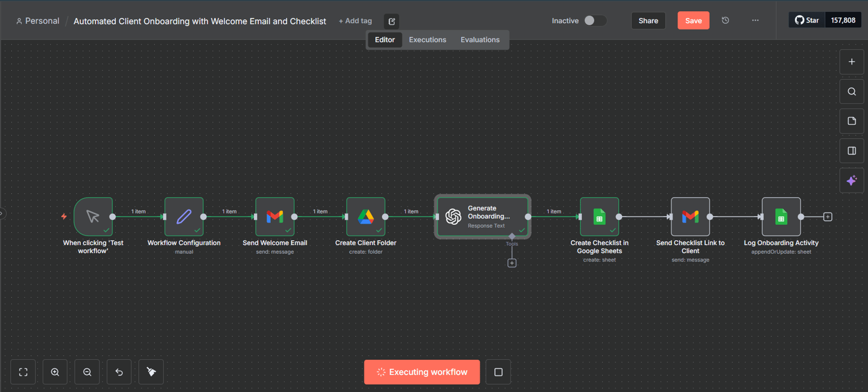The width and height of the screenshot is (868, 392).
Task: Add a tool under the Tools connector
Action: pyautogui.click(x=512, y=263)
